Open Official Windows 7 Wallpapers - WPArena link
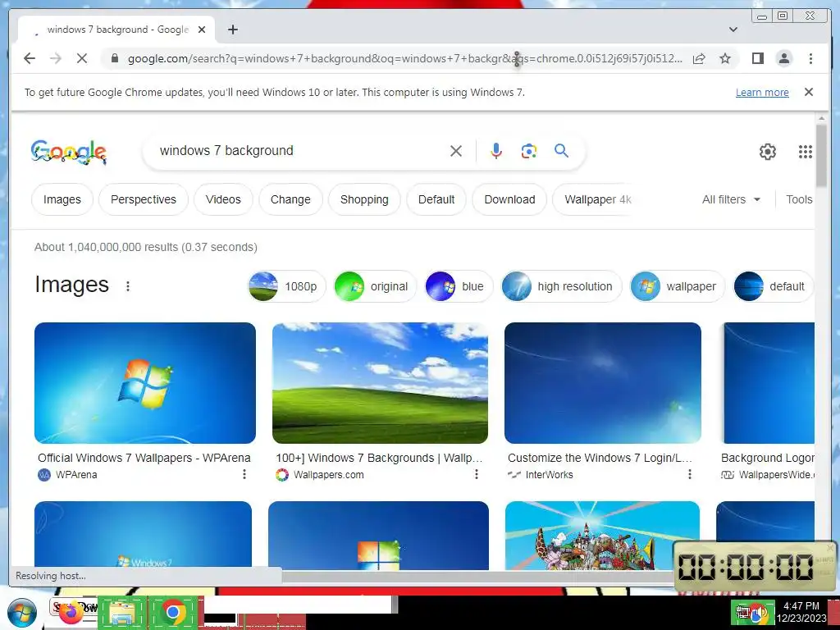Viewport: 840px width, 630px height. (144, 458)
